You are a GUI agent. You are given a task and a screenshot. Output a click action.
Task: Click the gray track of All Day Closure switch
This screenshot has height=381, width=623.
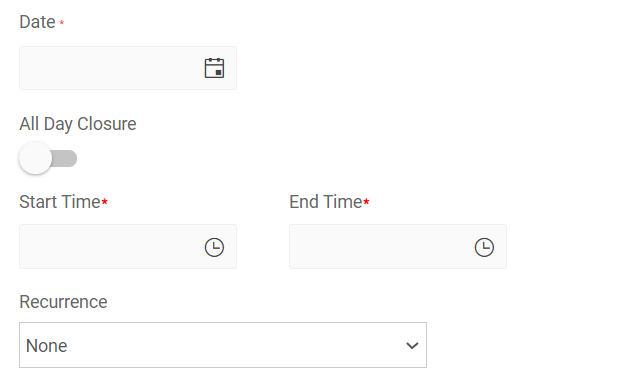65,159
